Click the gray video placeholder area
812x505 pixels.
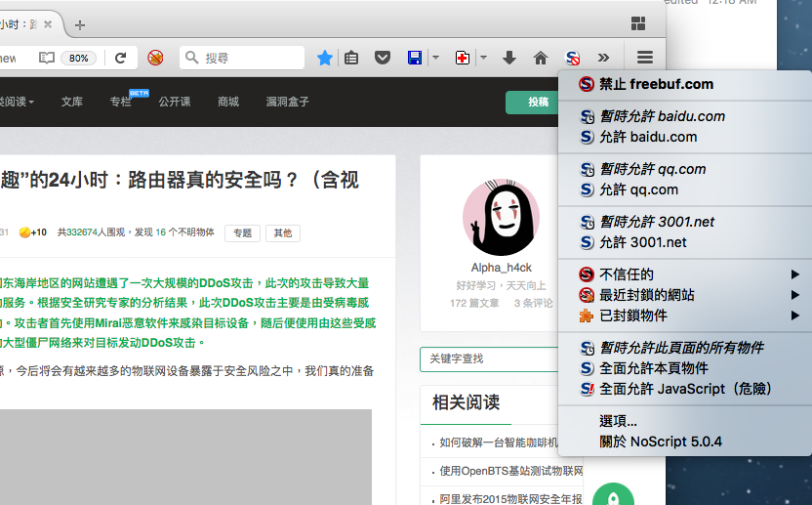pos(185,457)
